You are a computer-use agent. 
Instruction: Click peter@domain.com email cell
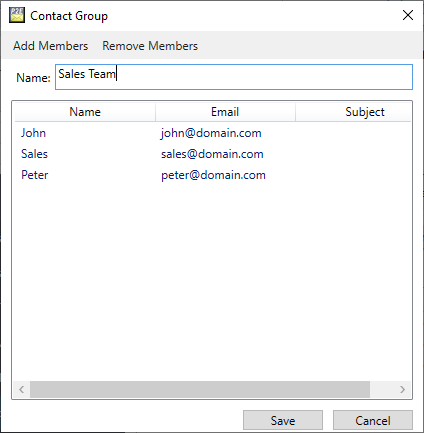tap(213, 175)
